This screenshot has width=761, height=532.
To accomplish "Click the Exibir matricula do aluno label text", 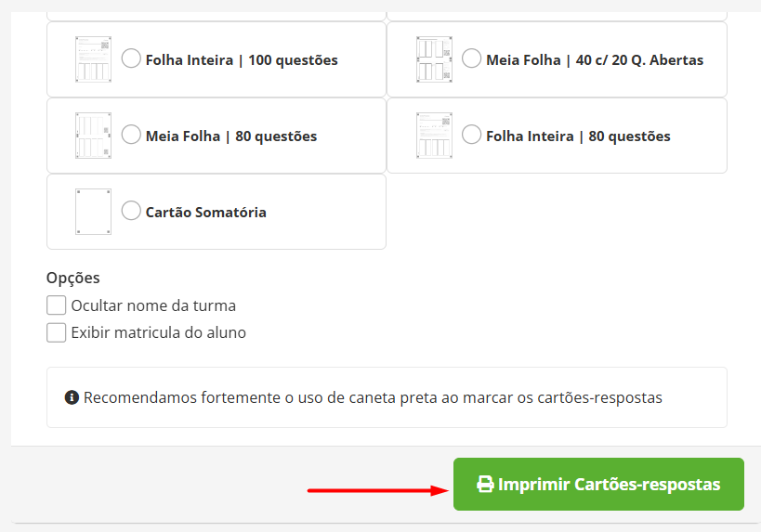I will (159, 332).
